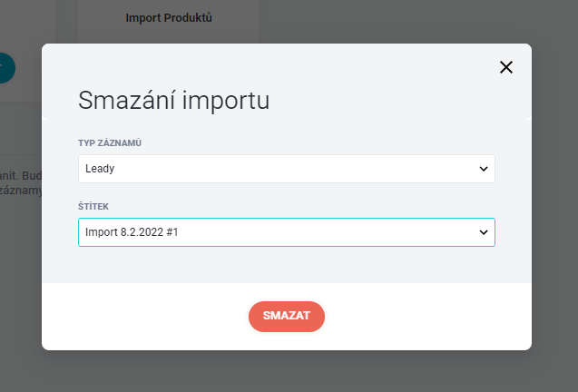Click the dimmed area above the X icon
Viewport: 578px width, 392px height.
click(x=506, y=22)
